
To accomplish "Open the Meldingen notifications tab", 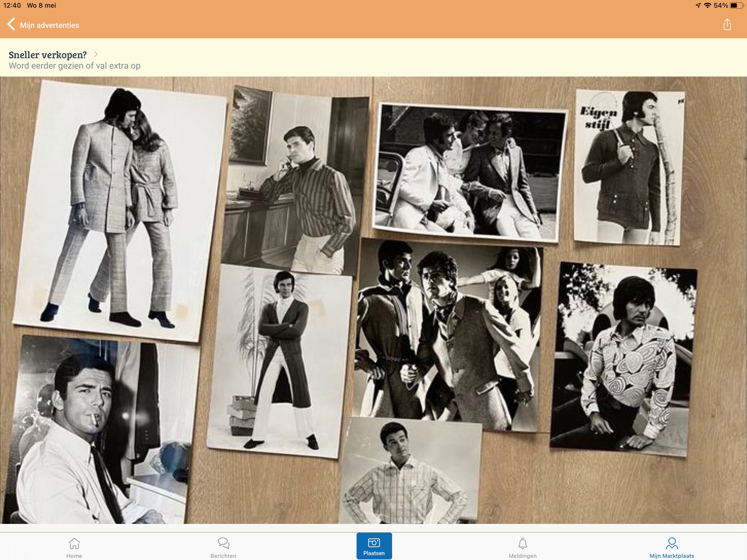I will (x=523, y=547).
